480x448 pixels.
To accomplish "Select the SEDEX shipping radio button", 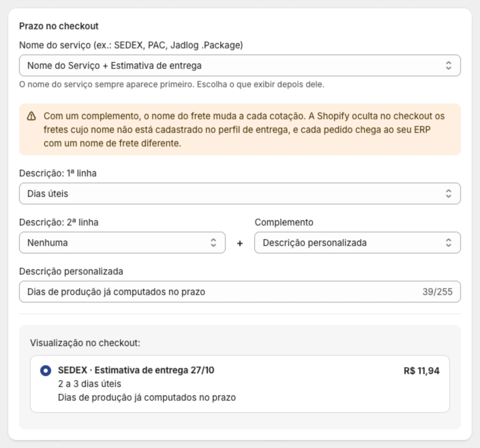I will point(46,370).
